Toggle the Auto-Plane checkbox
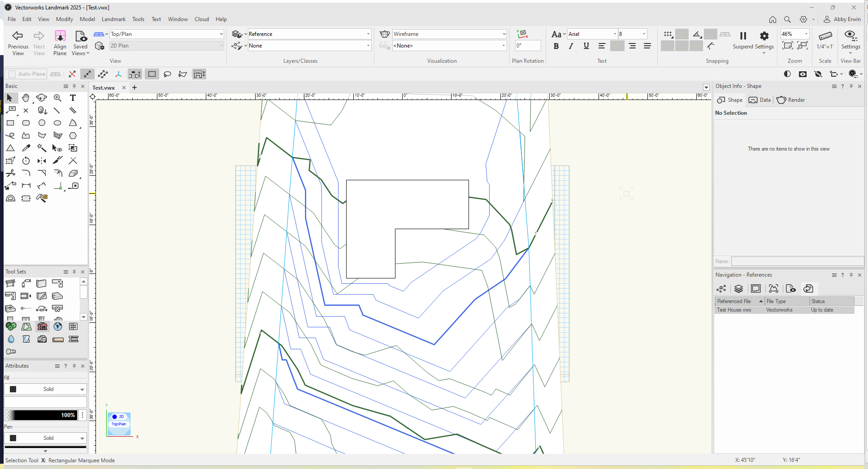Viewport: 868px width, 469px height. tap(12, 74)
